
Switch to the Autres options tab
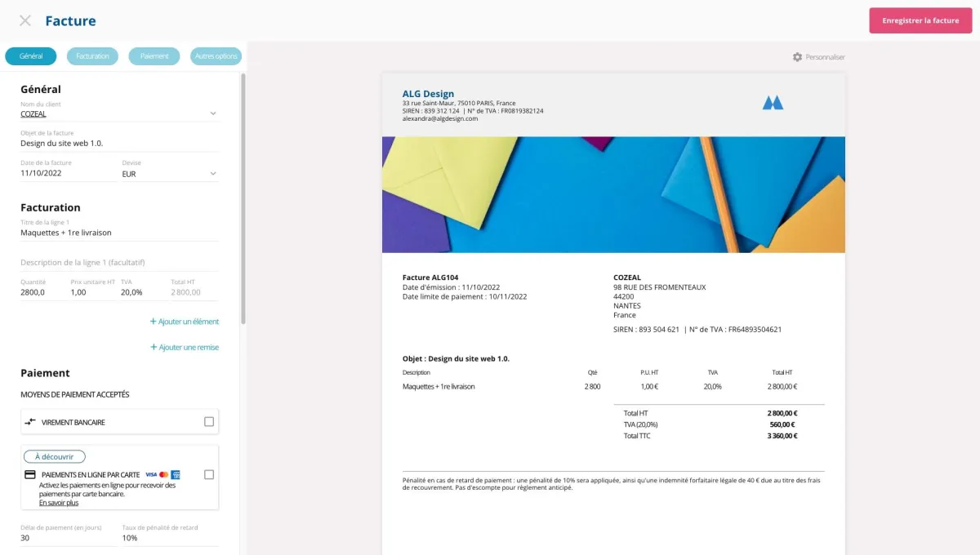tap(216, 56)
